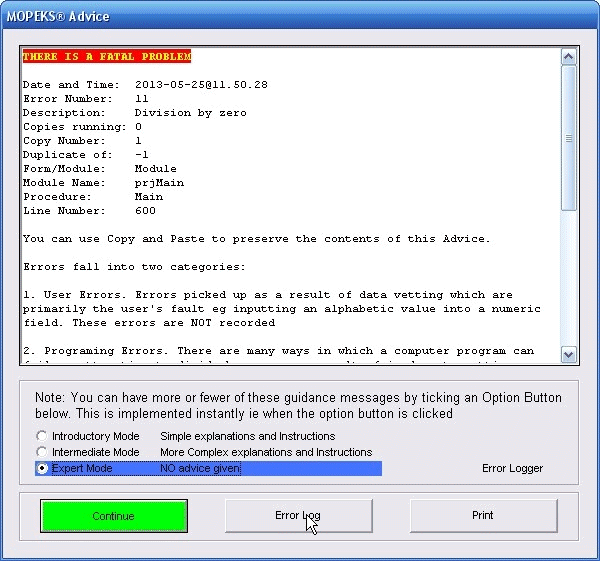The image size is (600, 561).
Task: Open the Error Log button
Action: (298, 515)
